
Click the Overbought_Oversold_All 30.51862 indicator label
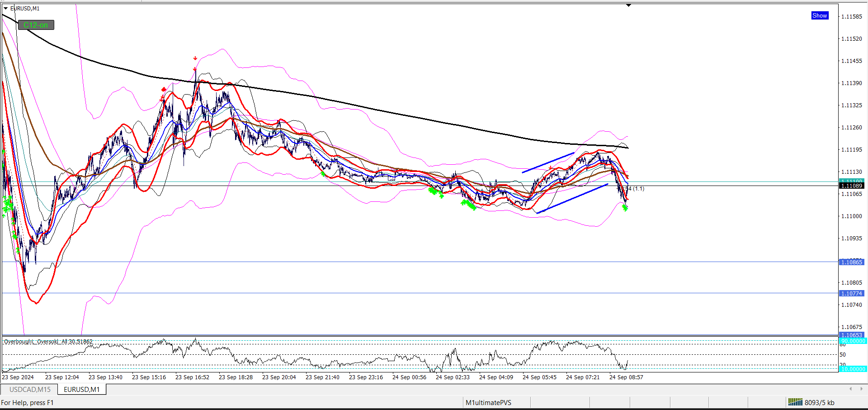(48, 342)
